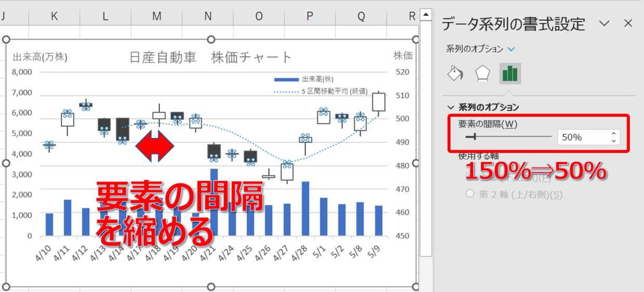Select the white candlestick above 5/9

coord(379,102)
